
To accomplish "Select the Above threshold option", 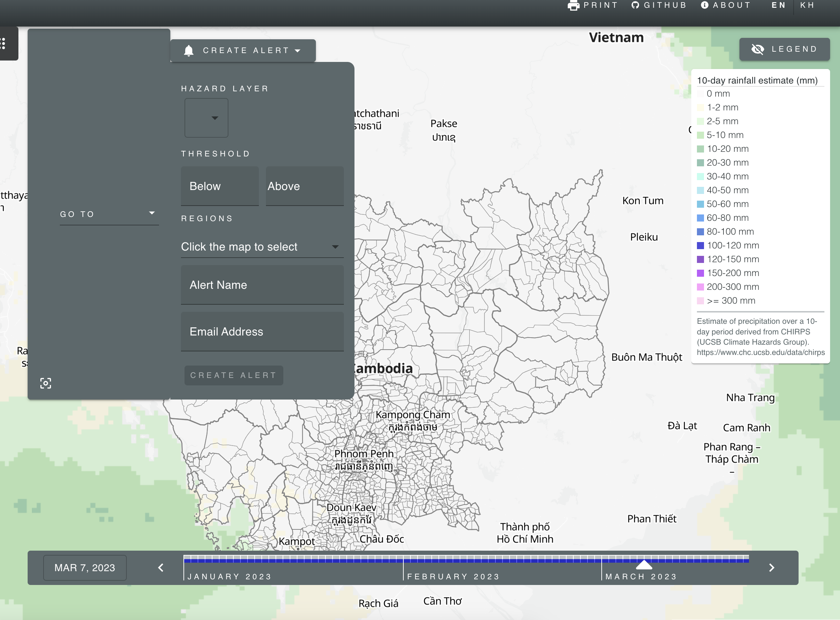I will click(305, 186).
